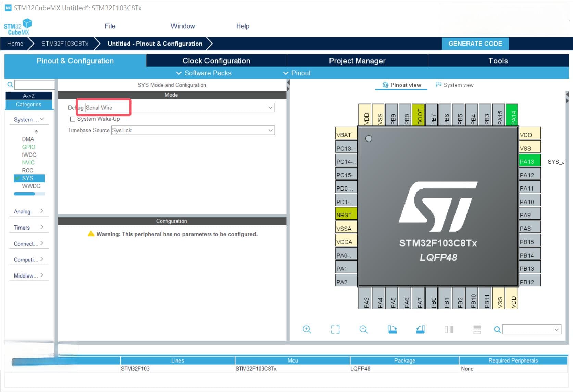573x392 pixels.
Task: Switch to Pinout view
Action: click(x=402, y=85)
